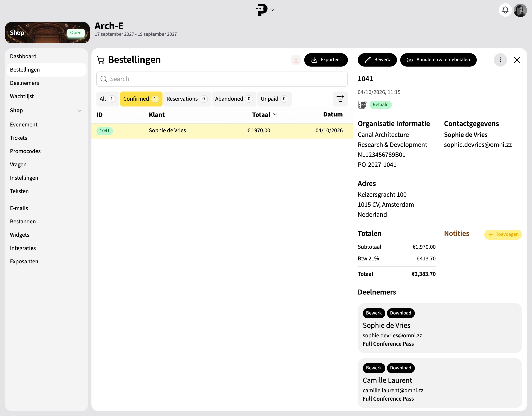Select the Abandoned tab
The image size is (532, 416).
click(x=234, y=99)
